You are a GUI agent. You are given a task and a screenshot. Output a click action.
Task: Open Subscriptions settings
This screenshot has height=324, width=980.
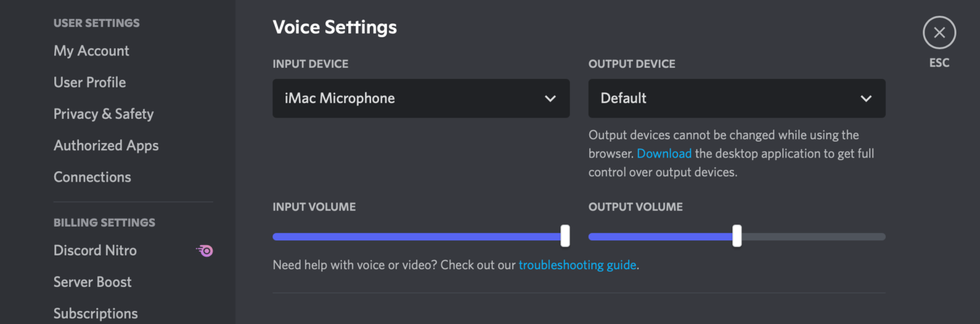pos(95,314)
